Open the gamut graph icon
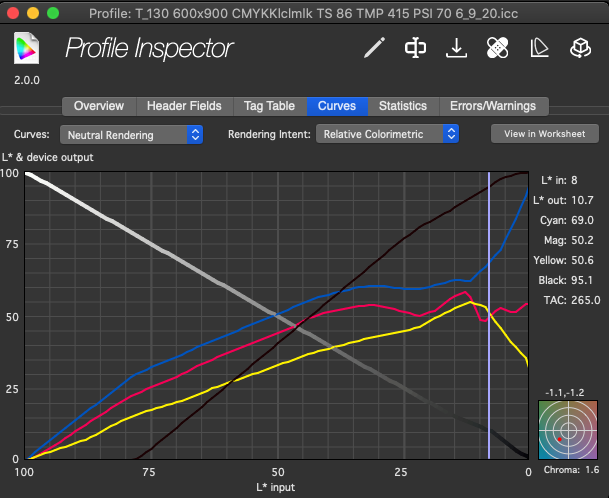609x498 pixels. tap(539, 48)
